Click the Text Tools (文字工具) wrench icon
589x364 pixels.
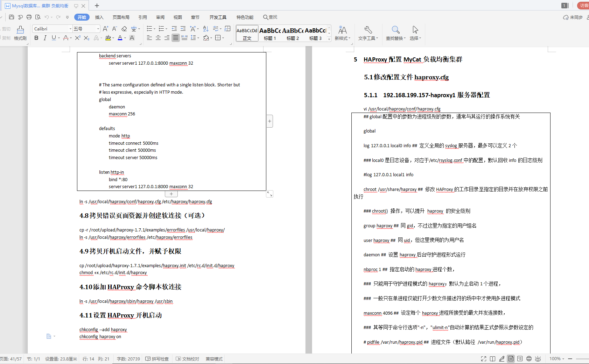[368, 30]
